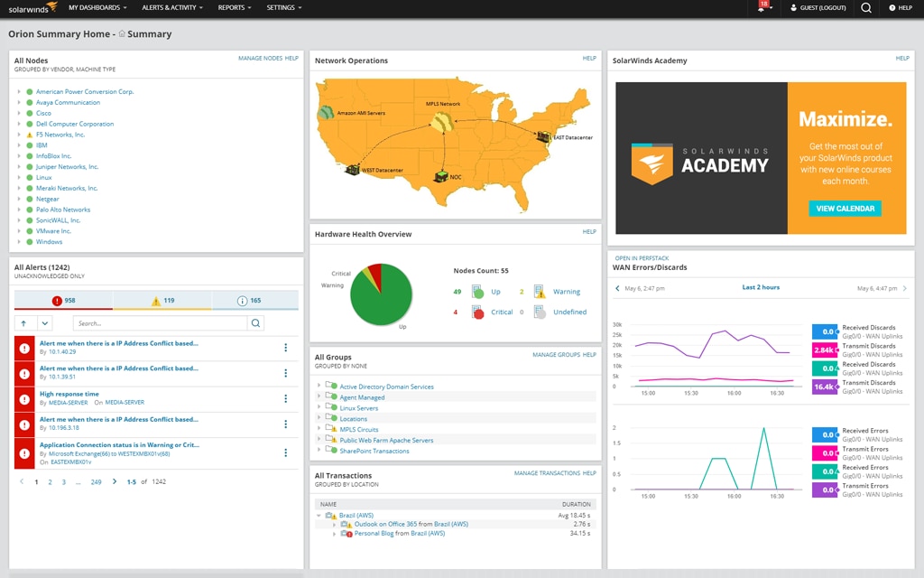Click the WEST Datacenter map icon
The width and height of the screenshot is (924, 578).
(353, 170)
